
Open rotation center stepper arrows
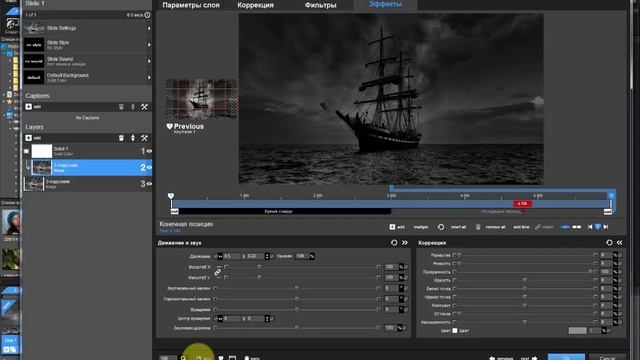pos(267,318)
